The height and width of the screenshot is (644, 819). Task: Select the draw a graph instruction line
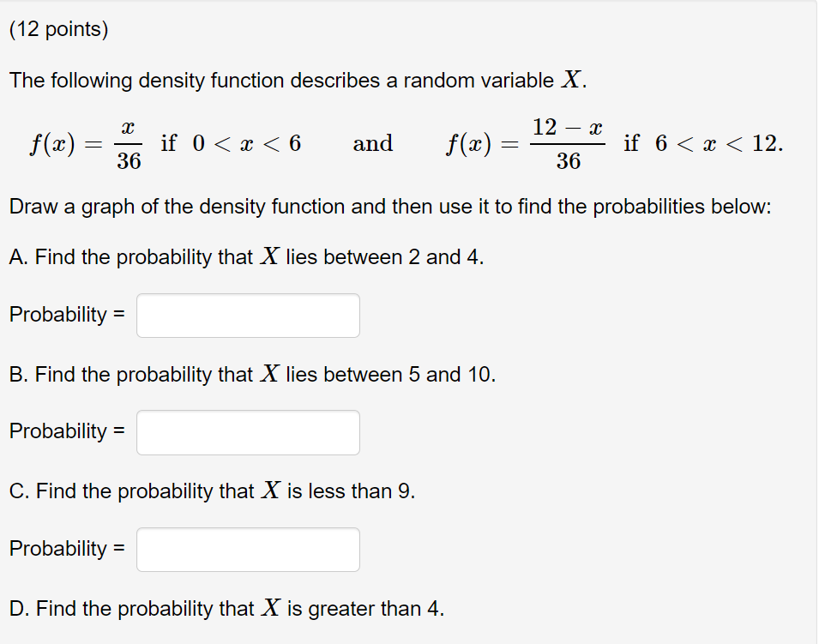point(390,207)
